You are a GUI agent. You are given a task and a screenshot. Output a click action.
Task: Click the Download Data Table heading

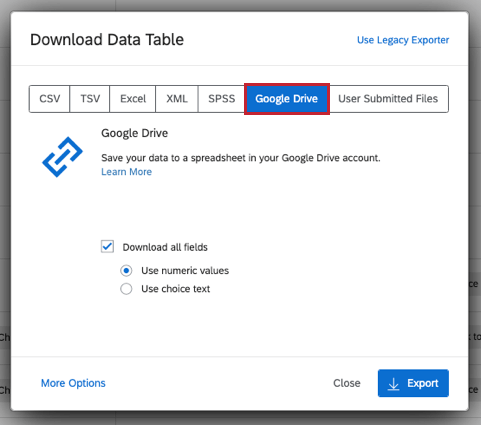(107, 40)
